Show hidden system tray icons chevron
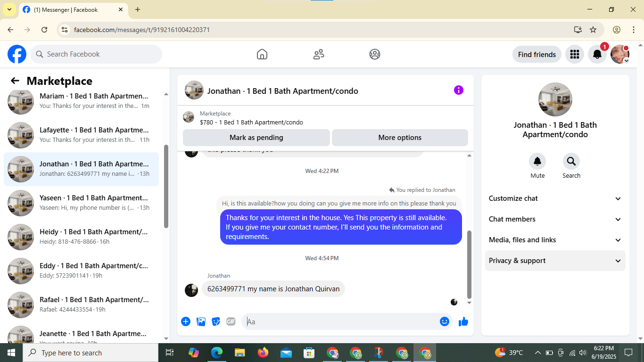 [x=537, y=353]
